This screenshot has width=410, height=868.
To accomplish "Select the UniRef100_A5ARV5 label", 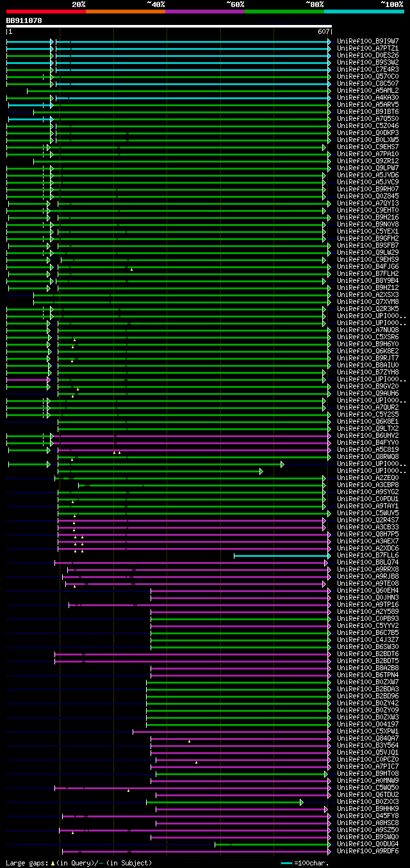I will tap(368, 104).
